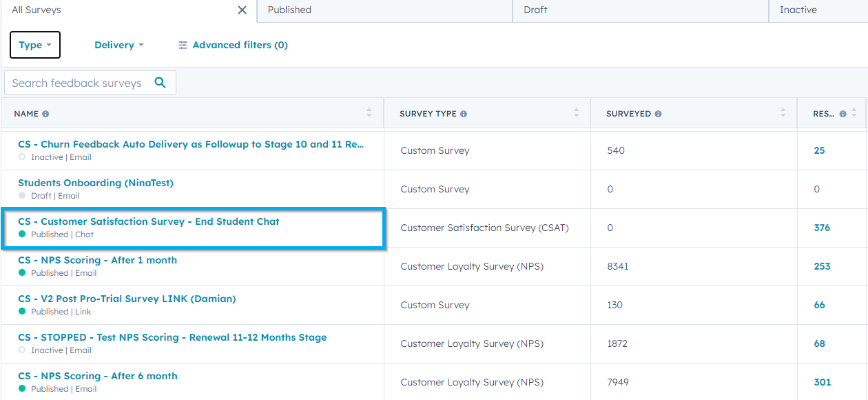Sort table by NAME column arrows
Screen dimensions: 868x400
tap(369, 113)
